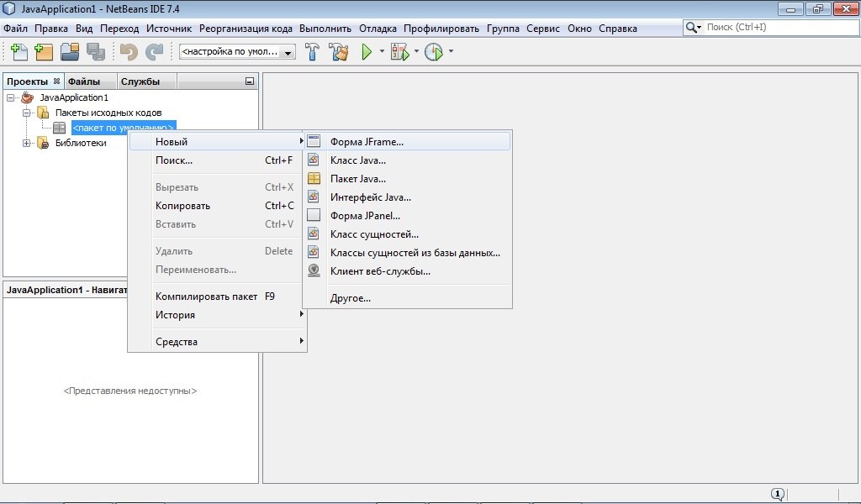
Task: Click the notifications balloon icon in status bar
Action: coord(778,494)
